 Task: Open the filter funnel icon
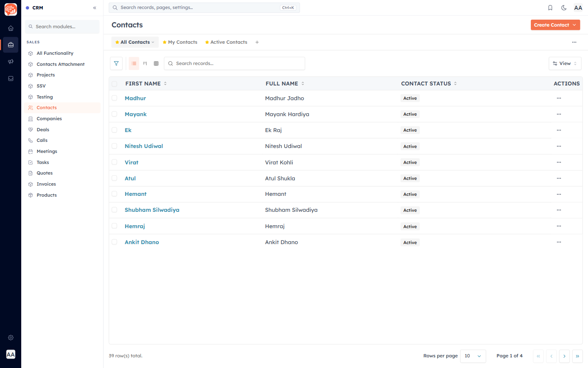coord(116,63)
